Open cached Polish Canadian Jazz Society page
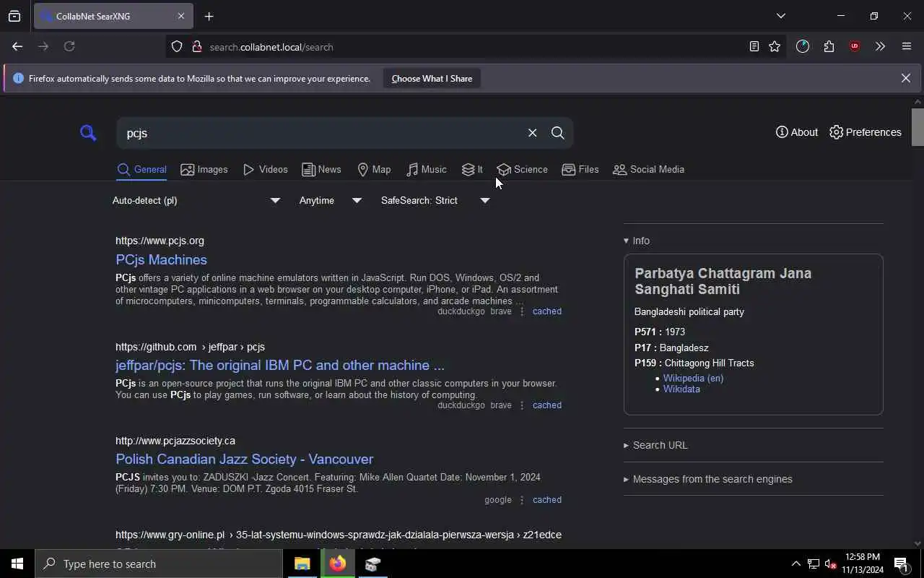924x578 pixels. [547, 500]
